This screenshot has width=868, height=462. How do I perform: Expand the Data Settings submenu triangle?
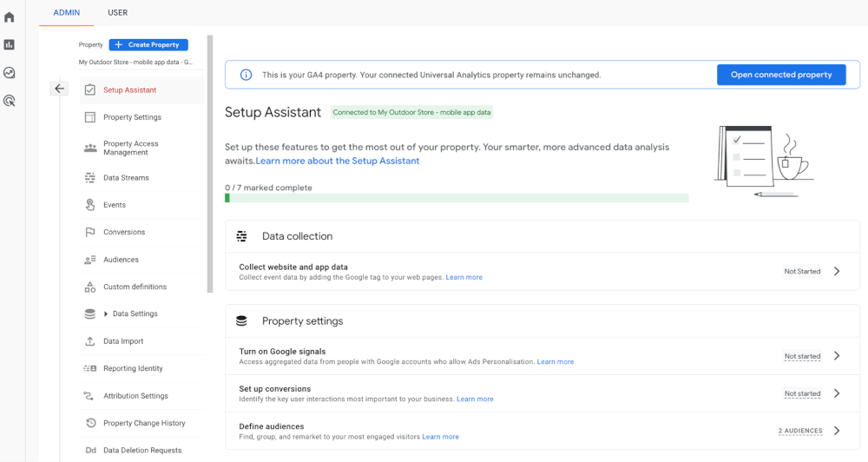coord(106,314)
